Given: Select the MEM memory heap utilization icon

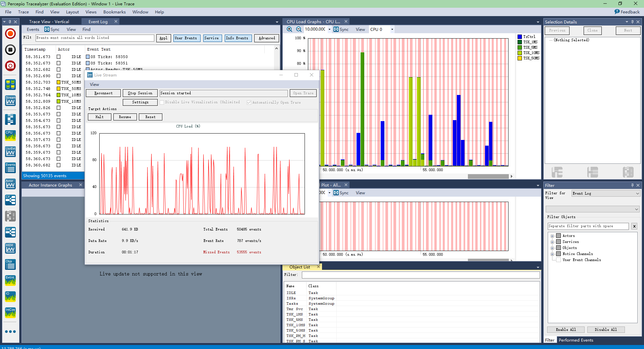Looking at the screenshot, I should coord(10,248).
